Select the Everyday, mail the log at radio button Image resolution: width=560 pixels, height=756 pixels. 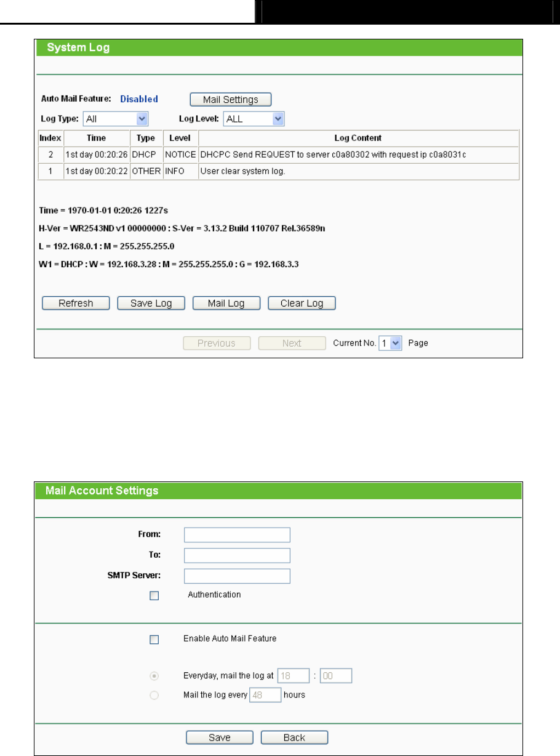click(154, 676)
